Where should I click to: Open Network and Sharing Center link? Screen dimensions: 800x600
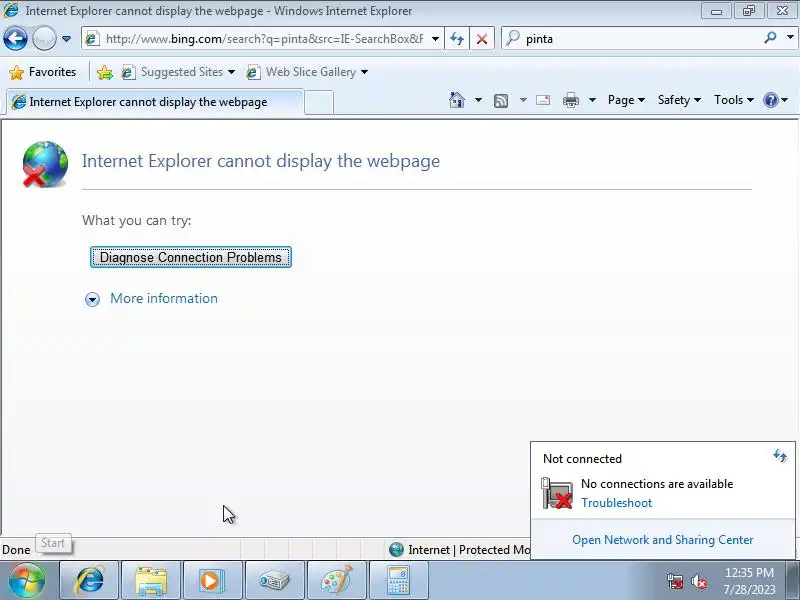click(662, 540)
